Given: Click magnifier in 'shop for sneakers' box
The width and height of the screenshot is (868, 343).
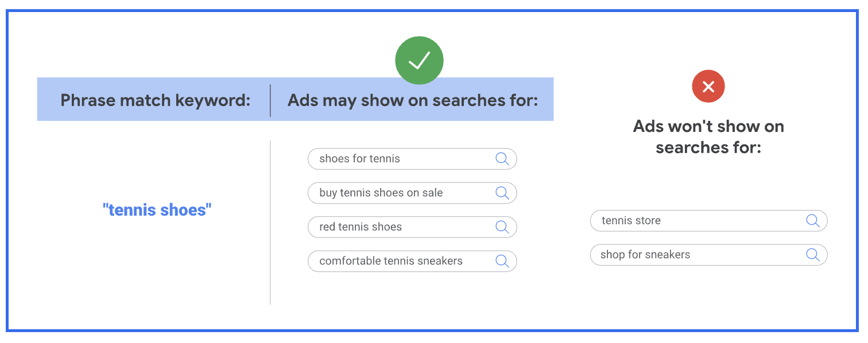Looking at the screenshot, I should pos(813,255).
